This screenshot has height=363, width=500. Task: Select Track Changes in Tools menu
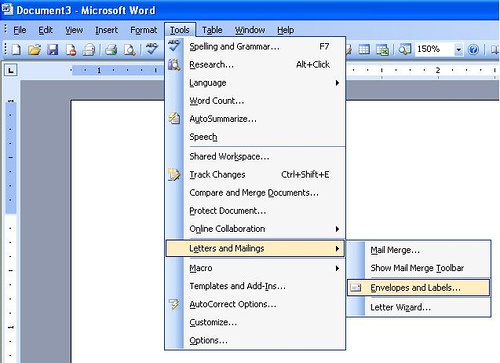click(255, 174)
